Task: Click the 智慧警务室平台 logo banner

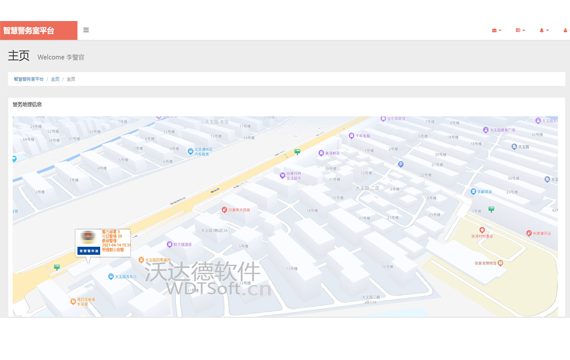Action: 39,31
